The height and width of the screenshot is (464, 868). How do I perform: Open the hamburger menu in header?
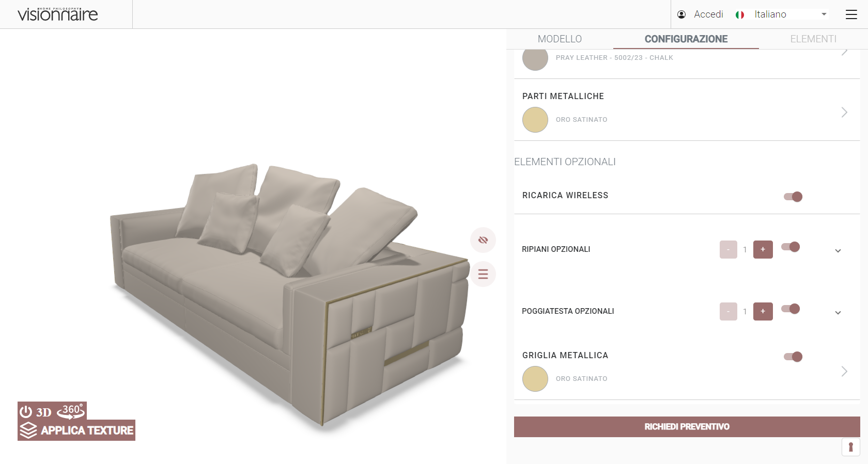pyautogui.click(x=851, y=14)
